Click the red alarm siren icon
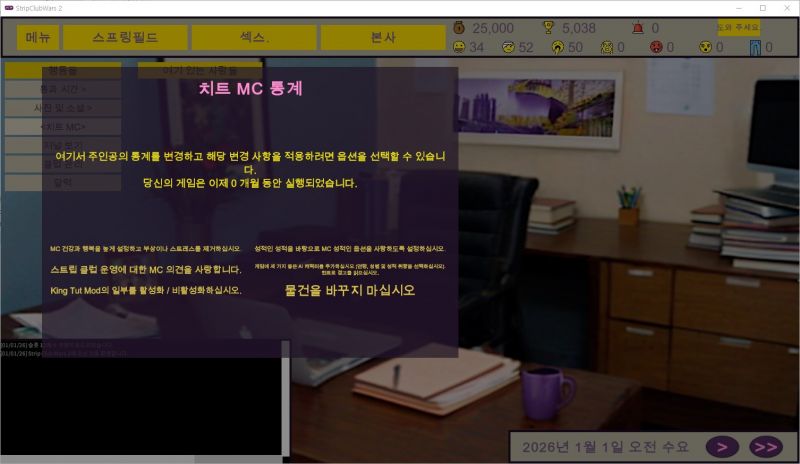 (x=638, y=28)
